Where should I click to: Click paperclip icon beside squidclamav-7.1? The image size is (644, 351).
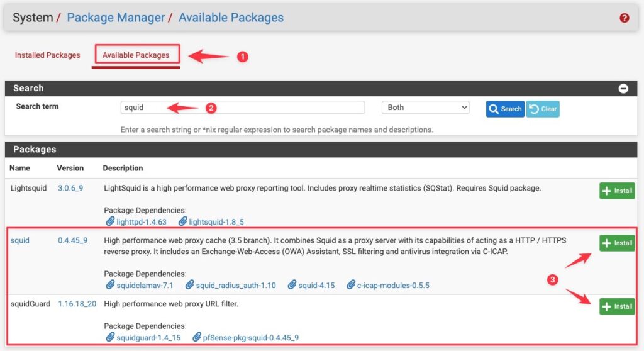click(x=110, y=285)
